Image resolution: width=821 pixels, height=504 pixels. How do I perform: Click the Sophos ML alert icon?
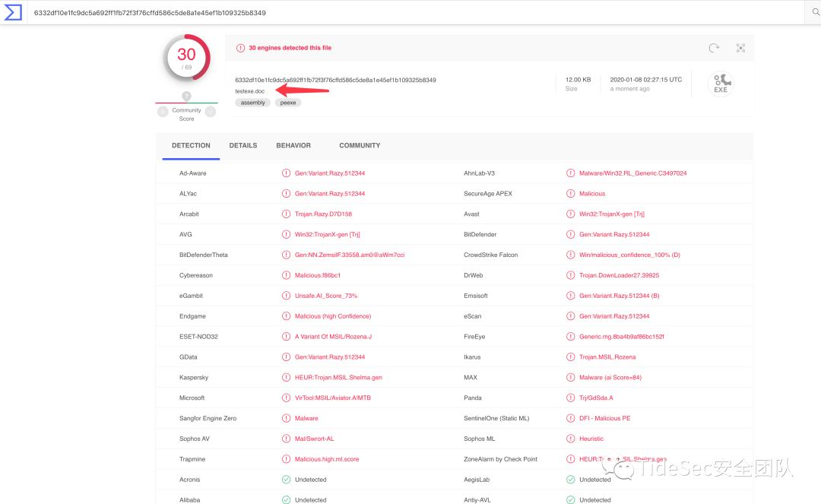tap(570, 439)
